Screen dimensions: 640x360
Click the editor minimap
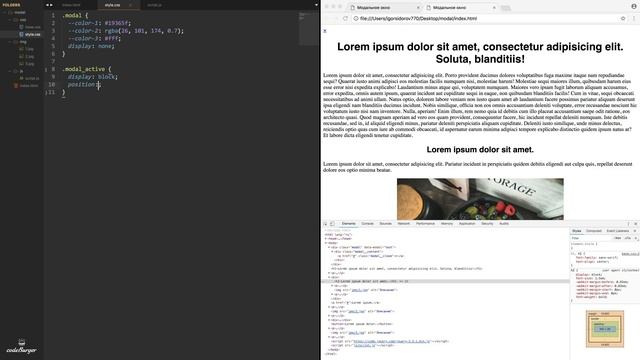(x=309, y=29)
